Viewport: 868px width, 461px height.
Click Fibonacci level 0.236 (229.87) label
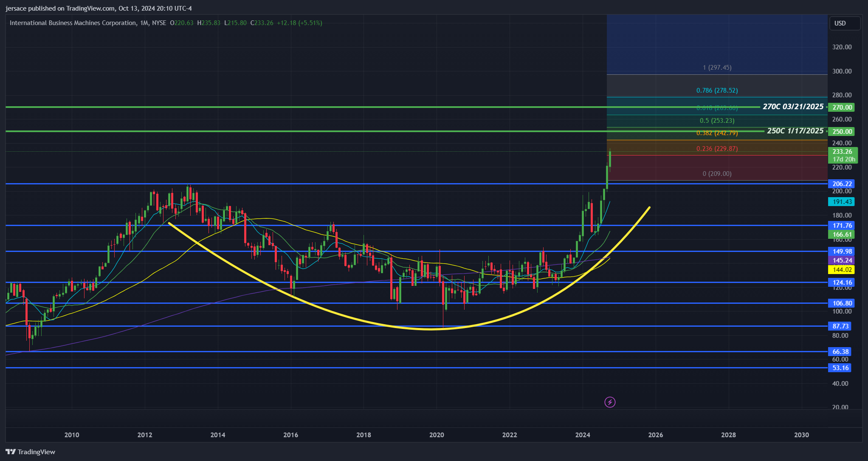pyautogui.click(x=717, y=149)
